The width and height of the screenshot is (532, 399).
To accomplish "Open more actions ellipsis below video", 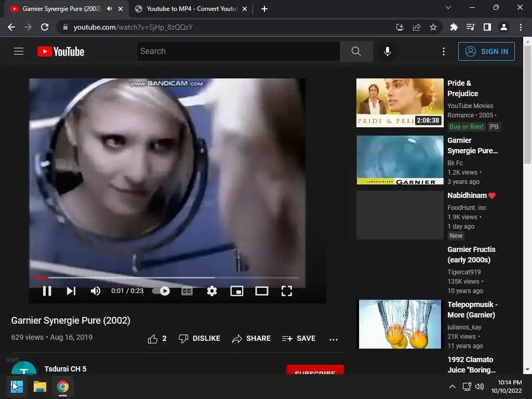I will pyautogui.click(x=334, y=339).
